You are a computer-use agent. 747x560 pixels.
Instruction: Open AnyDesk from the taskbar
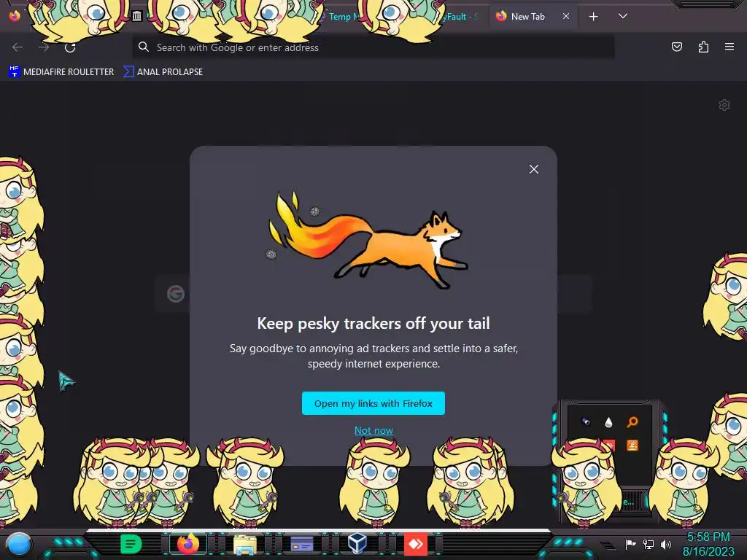pyautogui.click(x=416, y=543)
